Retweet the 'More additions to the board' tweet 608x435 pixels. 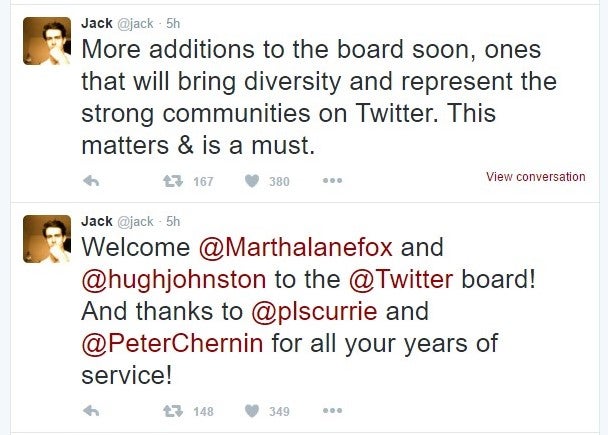click(173, 181)
